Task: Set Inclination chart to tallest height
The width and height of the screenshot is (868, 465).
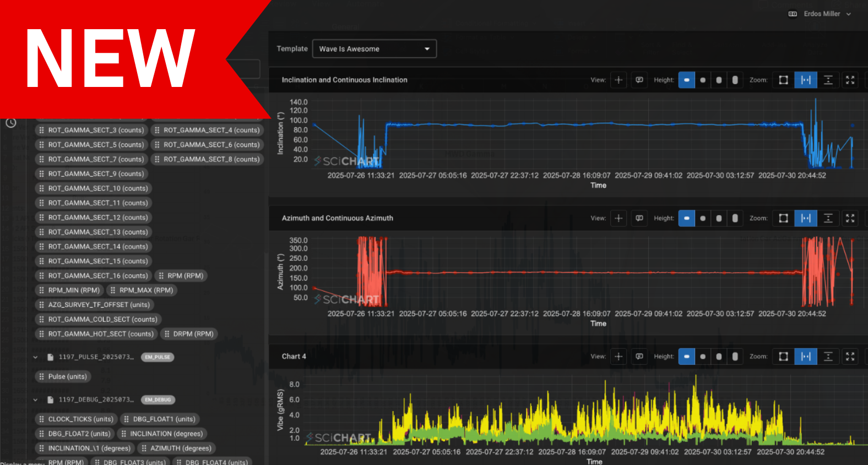Action: coord(735,80)
